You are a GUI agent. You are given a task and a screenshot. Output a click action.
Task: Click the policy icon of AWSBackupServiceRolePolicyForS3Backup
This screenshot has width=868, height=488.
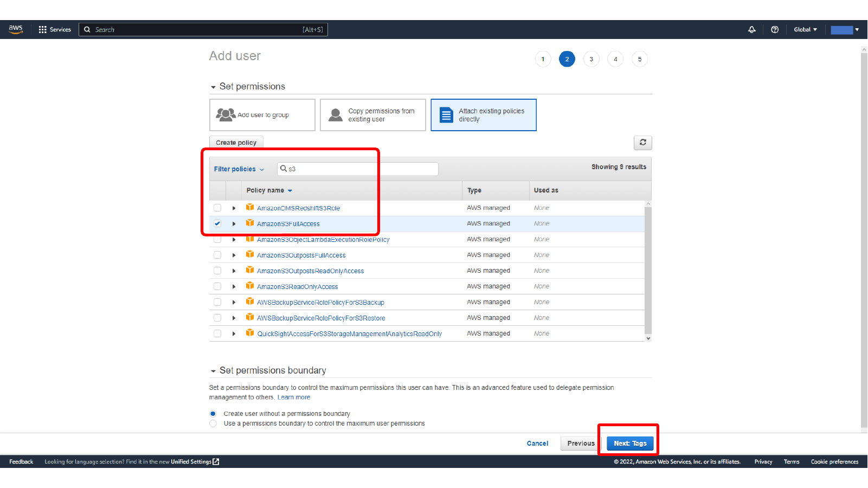[x=250, y=301]
